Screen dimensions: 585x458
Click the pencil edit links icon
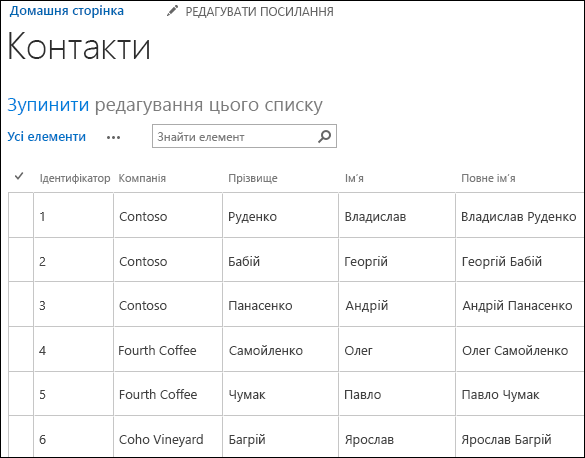coord(172,11)
